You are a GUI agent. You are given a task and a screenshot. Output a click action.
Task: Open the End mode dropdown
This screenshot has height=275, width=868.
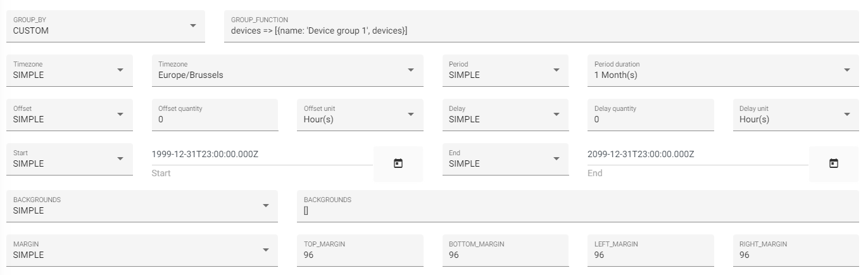coord(505,159)
